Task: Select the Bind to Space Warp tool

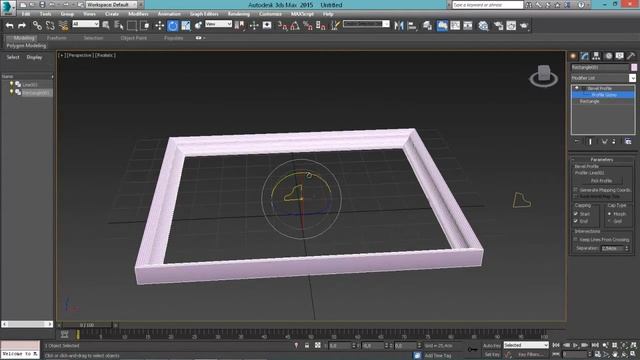Action: coord(63,26)
